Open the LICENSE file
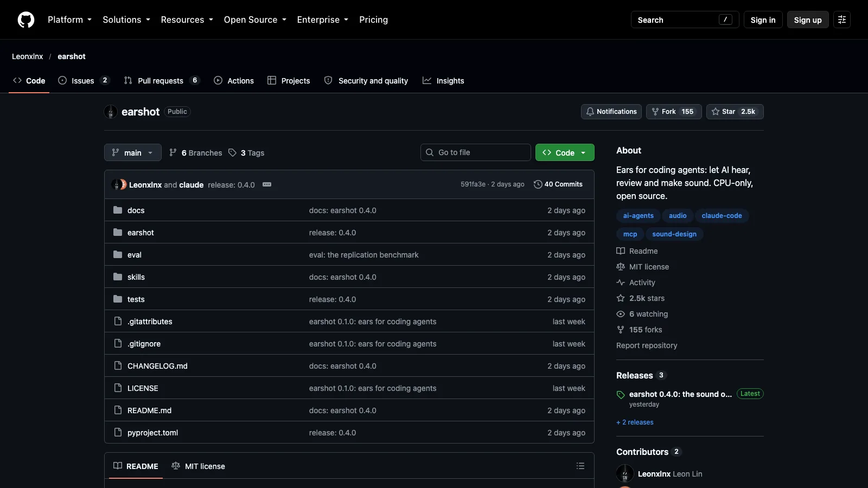 pyautogui.click(x=143, y=388)
